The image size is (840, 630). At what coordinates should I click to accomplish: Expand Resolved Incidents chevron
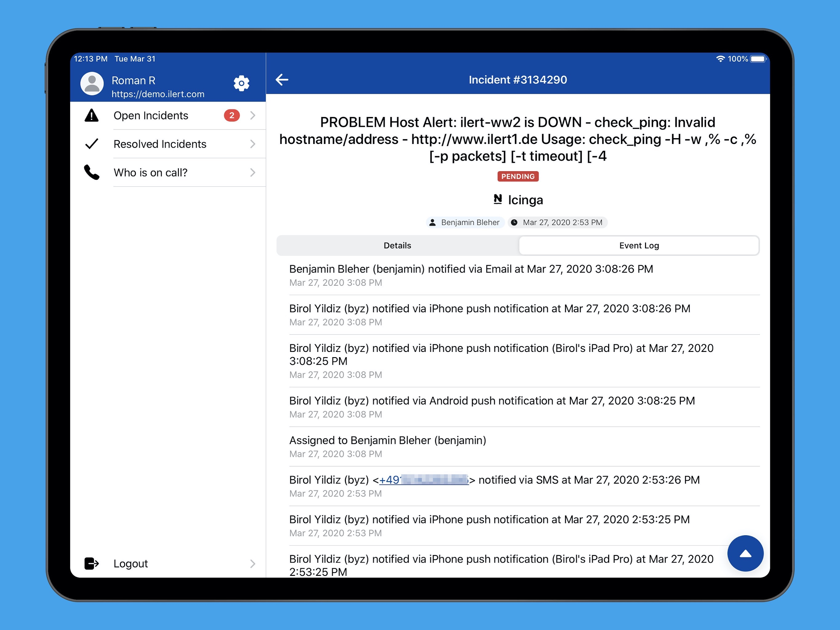pyautogui.click(x=253, y=144)
